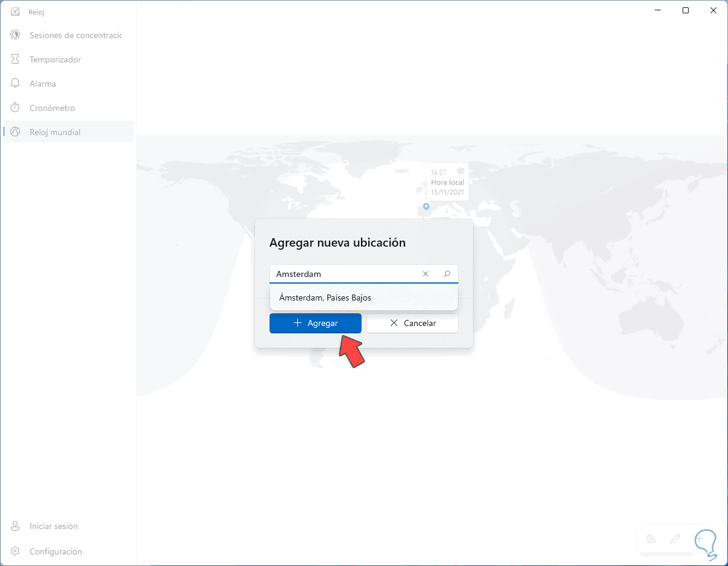Click the Cancelar button
Image resolution: width=728 pixels, height=566 pixels.
coord(412,323)
